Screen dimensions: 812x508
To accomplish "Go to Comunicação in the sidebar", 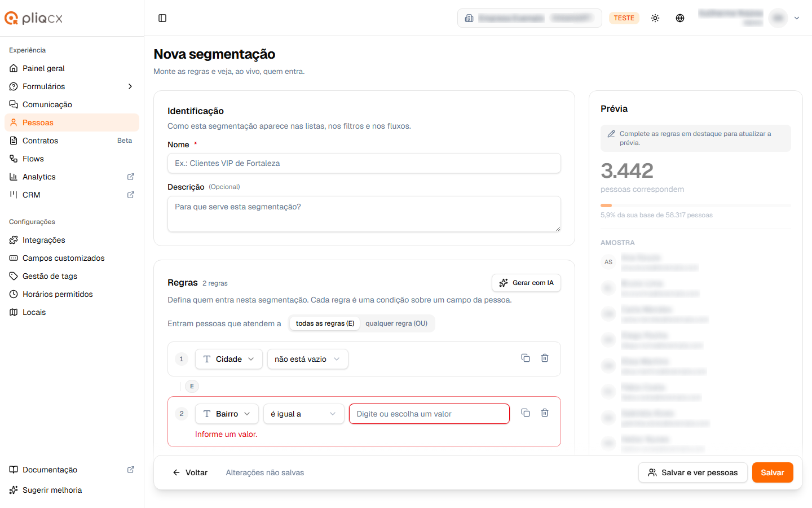I will (72, 104).
